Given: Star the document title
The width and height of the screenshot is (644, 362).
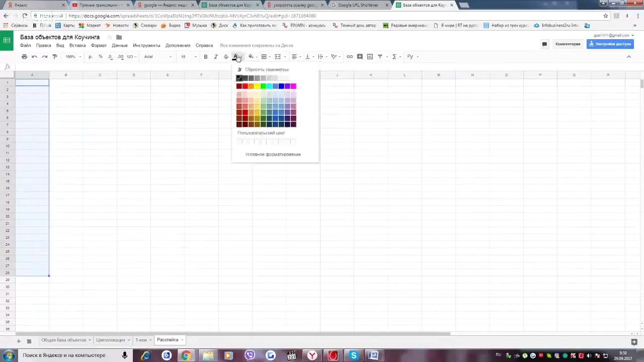Looking at the screenshot, I should click(109, 37).
